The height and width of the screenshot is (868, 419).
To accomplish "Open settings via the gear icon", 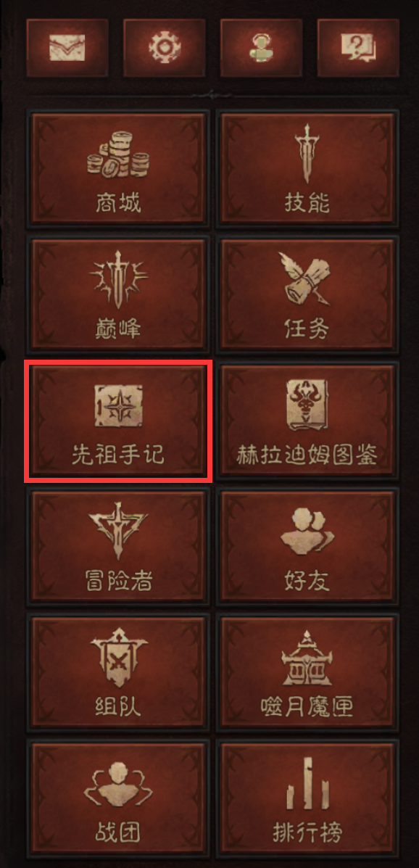I will (165, 48).
